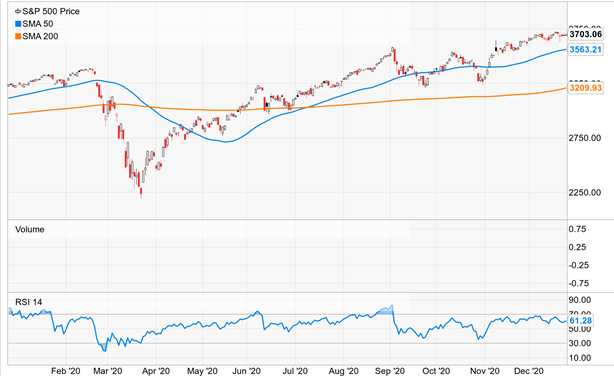Click the blue SMA 50 color square
This screenshot has height=376, width=614.
click(18, 24)
